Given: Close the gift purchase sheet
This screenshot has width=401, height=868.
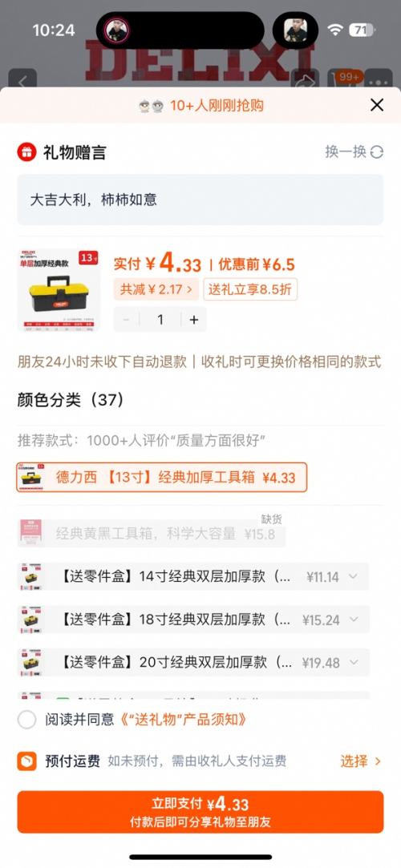Looking at the screenshot, I should 377,105.
